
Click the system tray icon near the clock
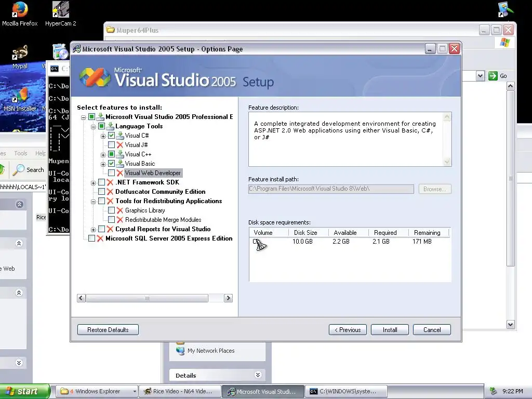coord(494,391)
